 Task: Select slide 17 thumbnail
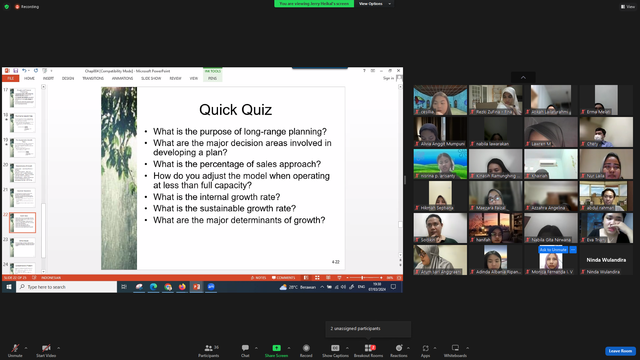23,98
